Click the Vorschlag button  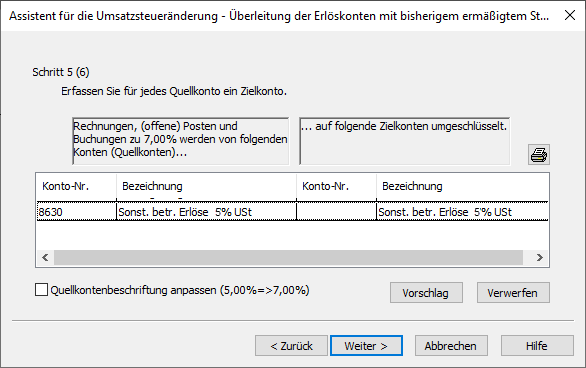(x=426, y=293)
